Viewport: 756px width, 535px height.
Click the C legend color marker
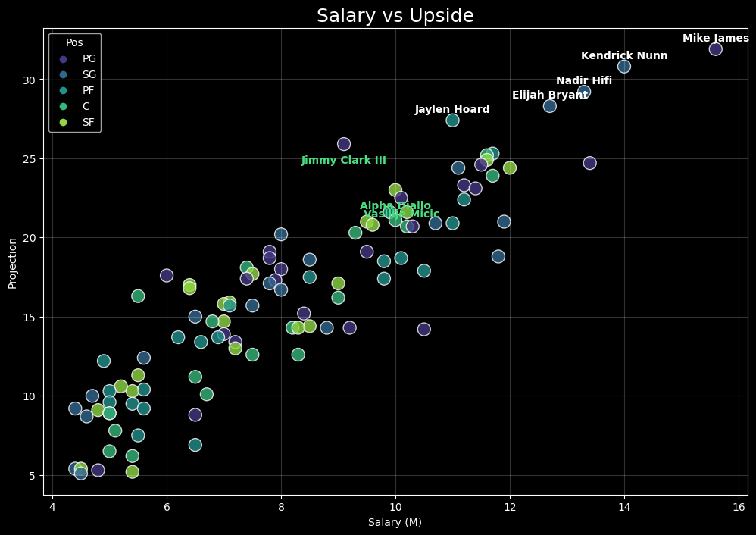click(x=64, y=107)
